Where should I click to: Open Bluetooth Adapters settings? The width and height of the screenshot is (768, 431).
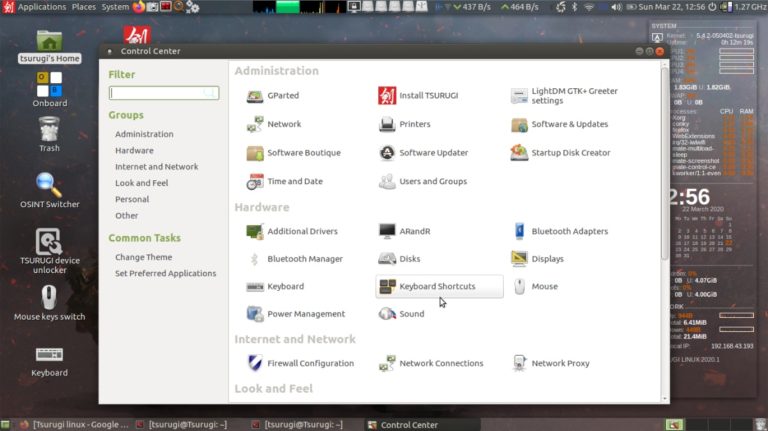(x=560, y=231)
